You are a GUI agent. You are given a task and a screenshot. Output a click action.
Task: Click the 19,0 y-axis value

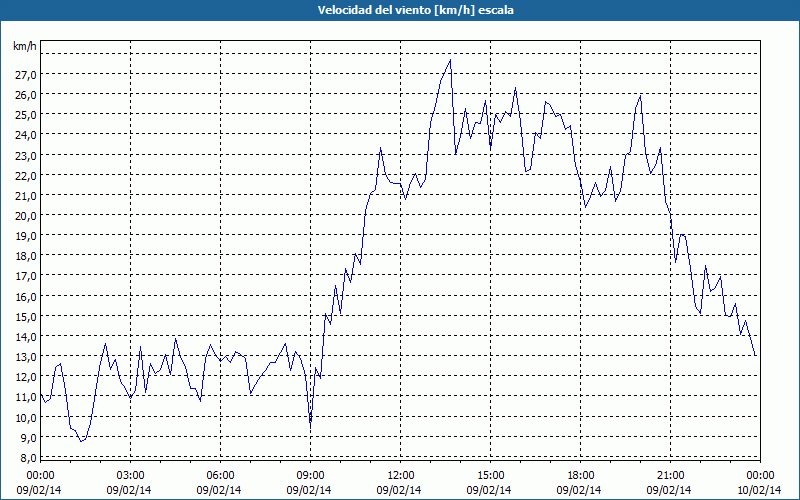coord(26,236)
